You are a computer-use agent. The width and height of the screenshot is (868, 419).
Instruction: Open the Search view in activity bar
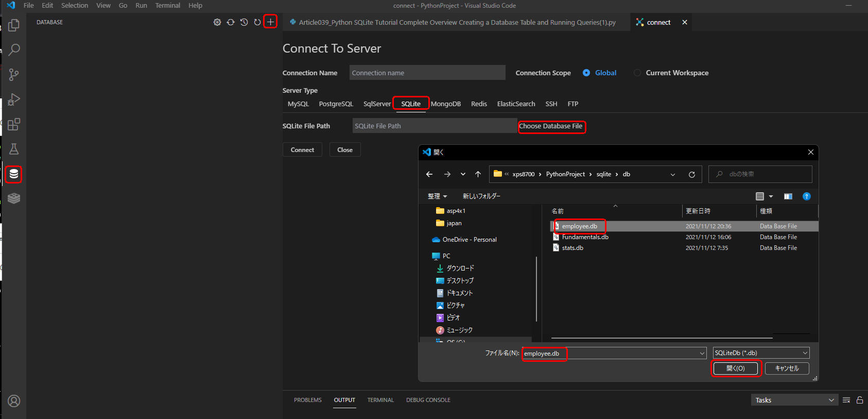click(14, 49)
